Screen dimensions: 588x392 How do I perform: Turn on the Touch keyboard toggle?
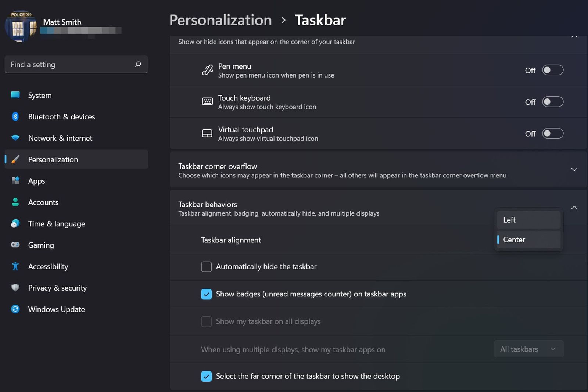pos(552,101)
